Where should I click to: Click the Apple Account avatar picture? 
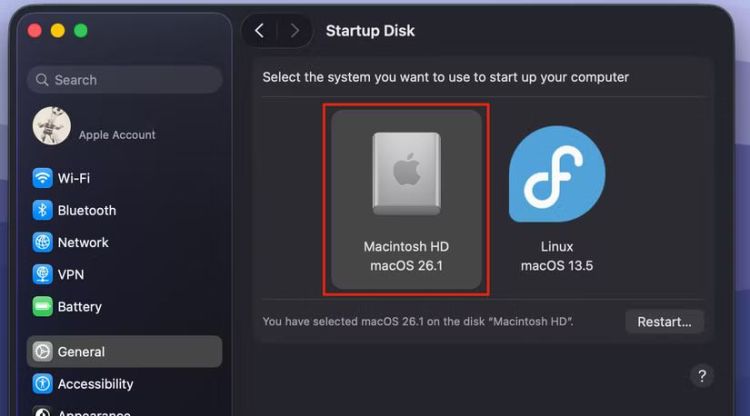coord(51,126)
